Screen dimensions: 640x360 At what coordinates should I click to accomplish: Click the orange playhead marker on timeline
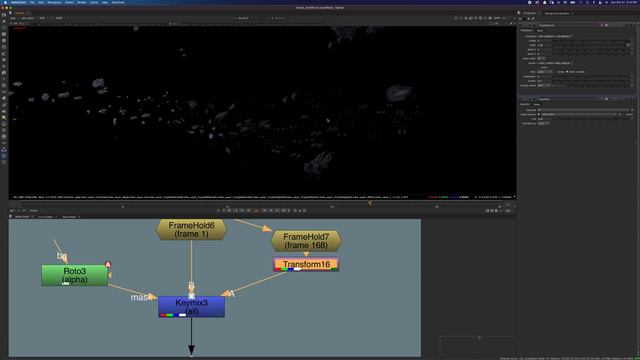(x=370, y=203)
